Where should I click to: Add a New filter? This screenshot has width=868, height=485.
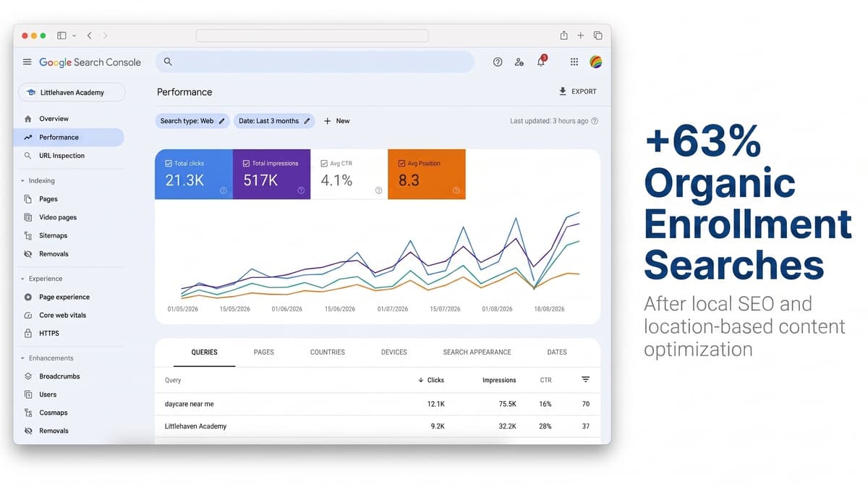point(337,121)
